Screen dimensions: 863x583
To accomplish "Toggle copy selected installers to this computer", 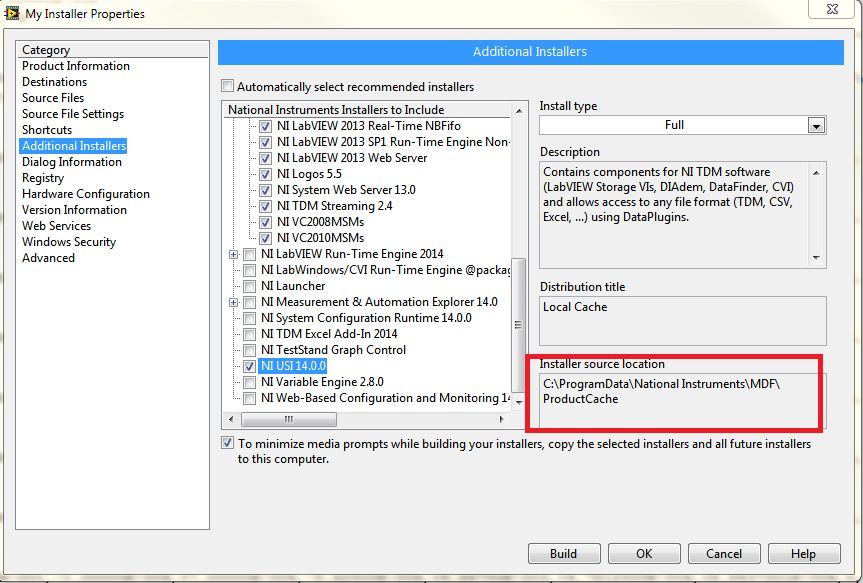I will click(227, 443).
